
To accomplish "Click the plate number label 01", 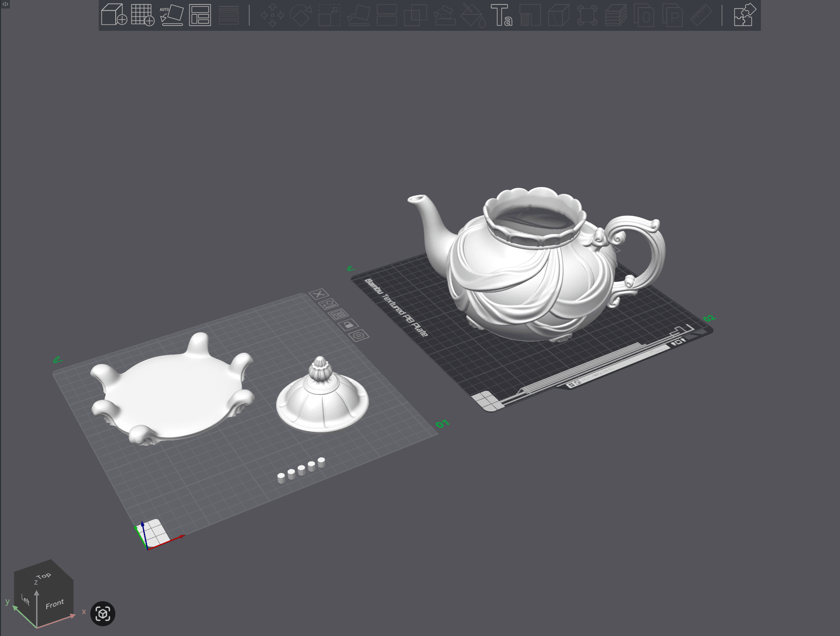I will pos(442,423).
